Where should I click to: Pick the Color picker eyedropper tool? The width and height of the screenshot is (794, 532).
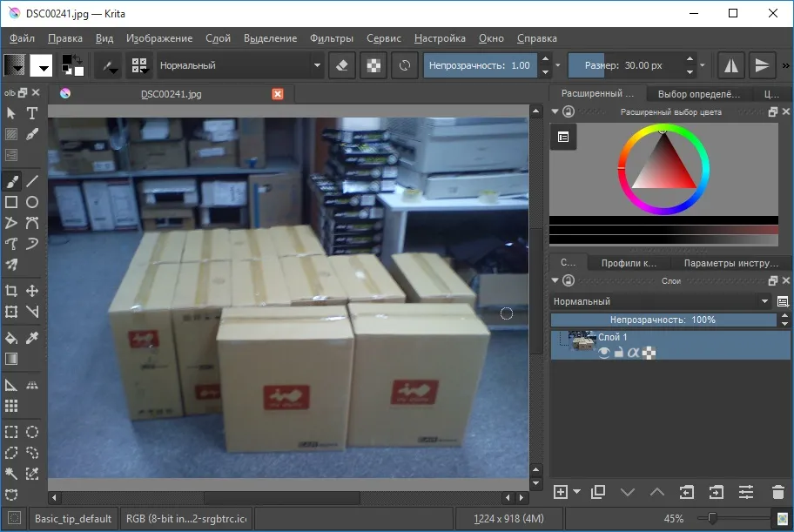pos(32,338)
